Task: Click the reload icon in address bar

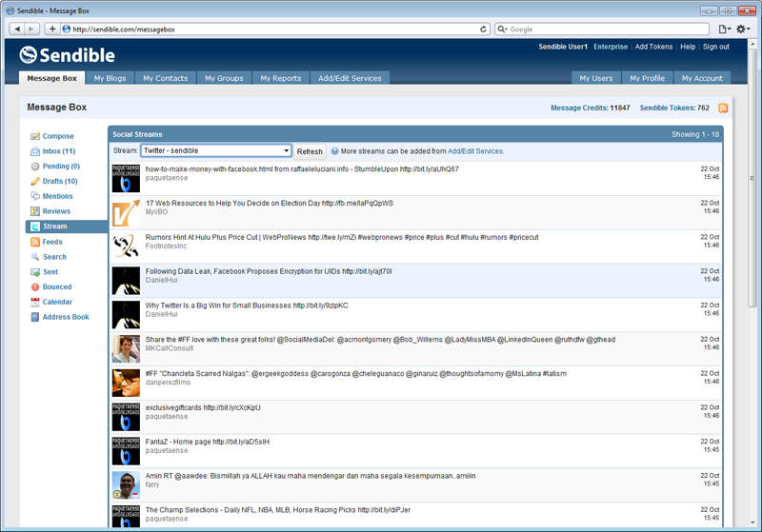Action: point(483,30)
